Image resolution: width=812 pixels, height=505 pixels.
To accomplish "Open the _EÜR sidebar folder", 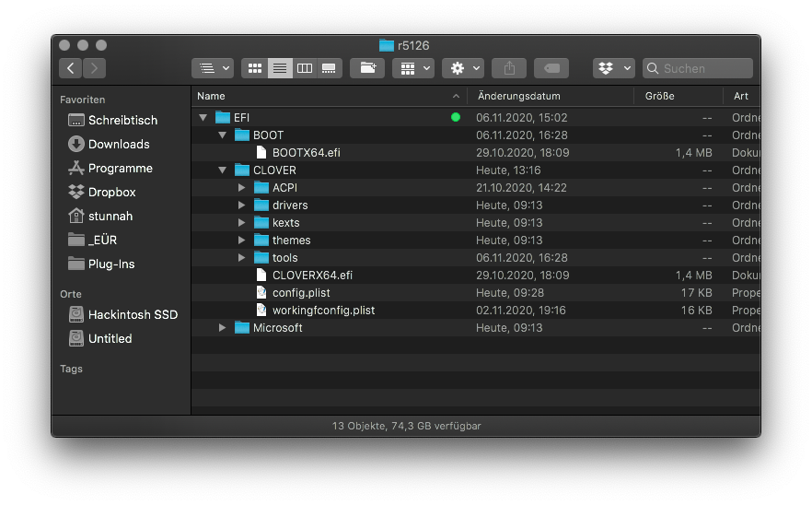I will (x=93, y=240).
